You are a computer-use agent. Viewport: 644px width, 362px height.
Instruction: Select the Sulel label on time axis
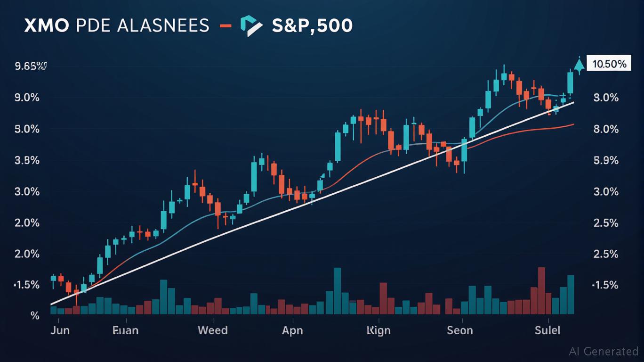click(547, 330)
